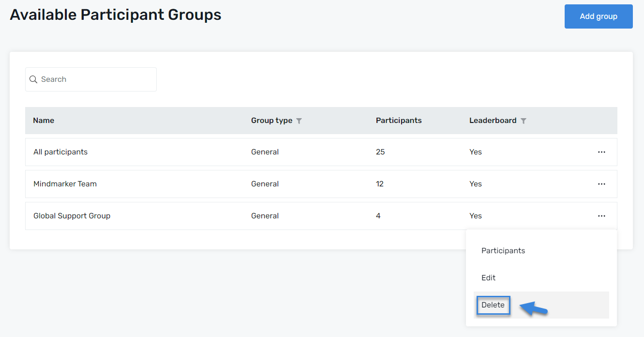Click the Leaderboard column header text
Viewport: 644px width, 337px height.
[493, 121]
